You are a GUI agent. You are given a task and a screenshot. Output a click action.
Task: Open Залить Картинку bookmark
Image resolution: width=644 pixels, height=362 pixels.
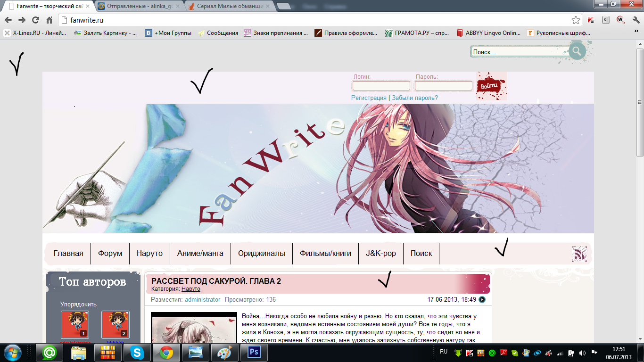106,33
